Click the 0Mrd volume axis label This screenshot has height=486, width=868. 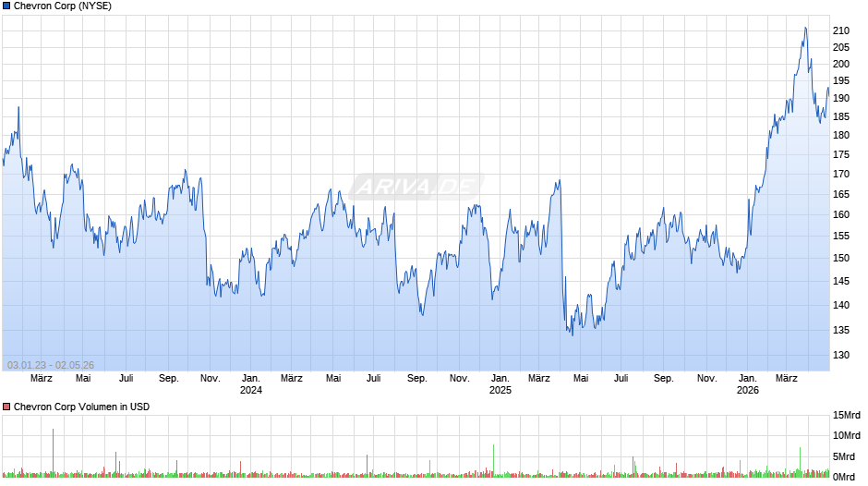click(844, 477)
